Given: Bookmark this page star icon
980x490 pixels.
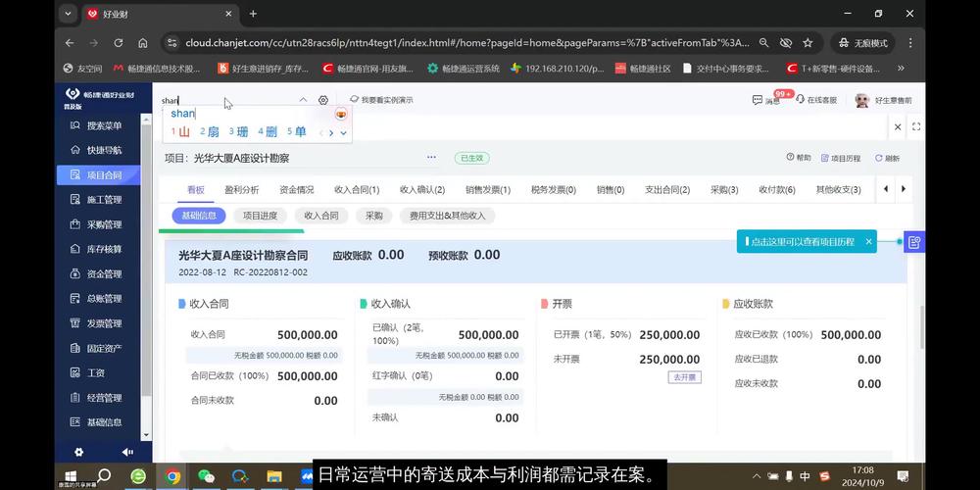Looking at the screenshot, I should tap(808, 43).
